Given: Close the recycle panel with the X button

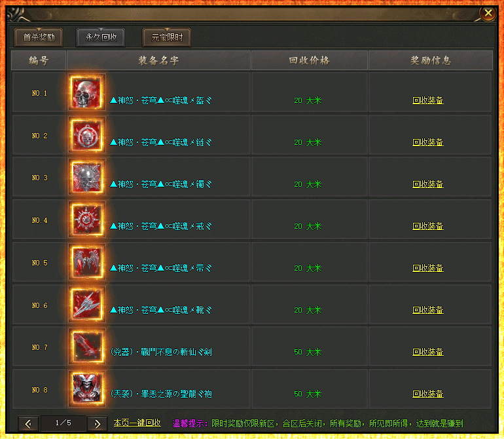Looking at the screenshot, I should point(488,13).
